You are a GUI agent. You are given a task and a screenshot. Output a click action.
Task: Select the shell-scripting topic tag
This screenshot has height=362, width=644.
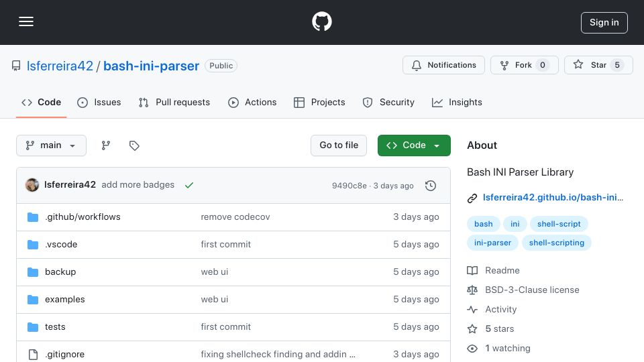point(557,243)
